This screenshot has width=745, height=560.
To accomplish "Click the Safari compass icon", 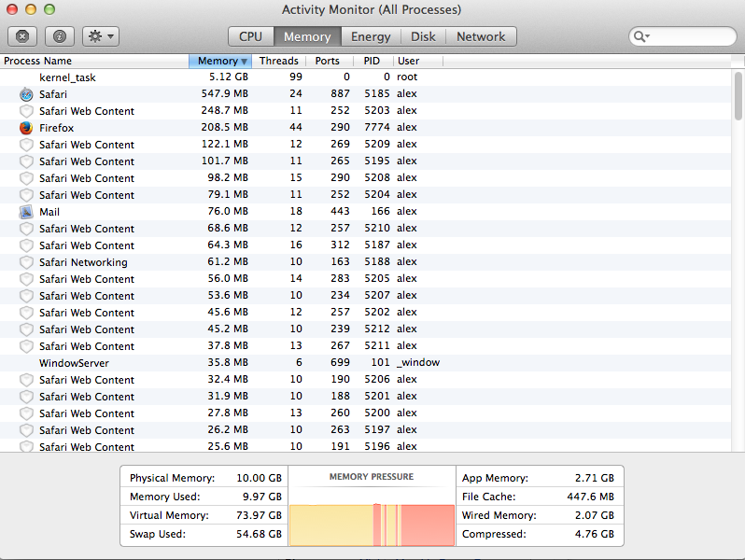I will click(x=26, y=94).
